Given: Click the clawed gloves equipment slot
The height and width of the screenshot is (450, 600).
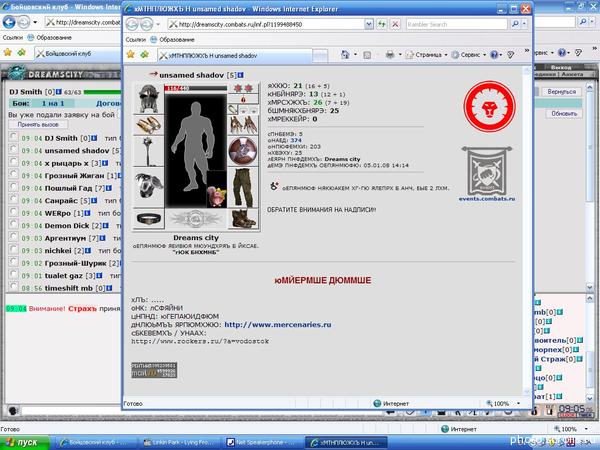Looking at the screenshot, I should (243, 125).
